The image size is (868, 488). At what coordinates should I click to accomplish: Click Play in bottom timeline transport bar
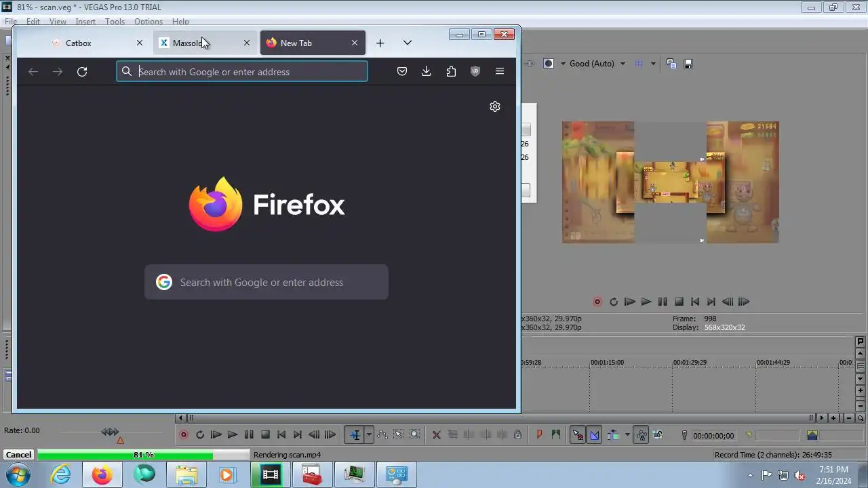pyautogui.click(x=233, y=434)
